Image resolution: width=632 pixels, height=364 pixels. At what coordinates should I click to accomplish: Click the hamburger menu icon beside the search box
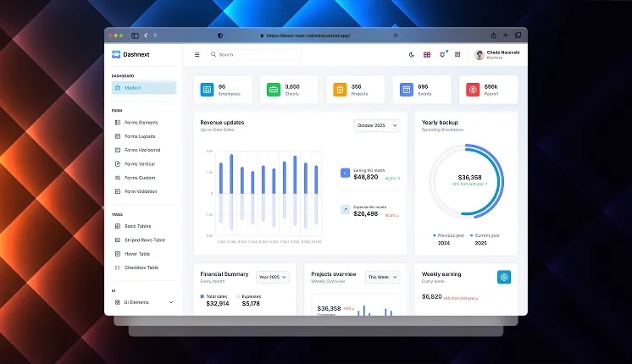pos(197,54)
